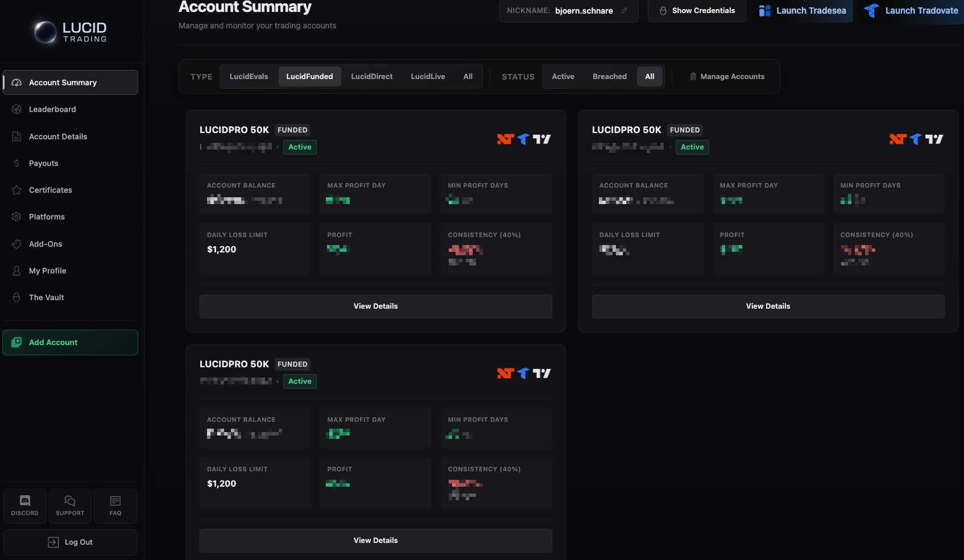Image resolution: width=964 pixels, height=560 pixels.
Task: Open the FAQ page
Action: (115, 505)
